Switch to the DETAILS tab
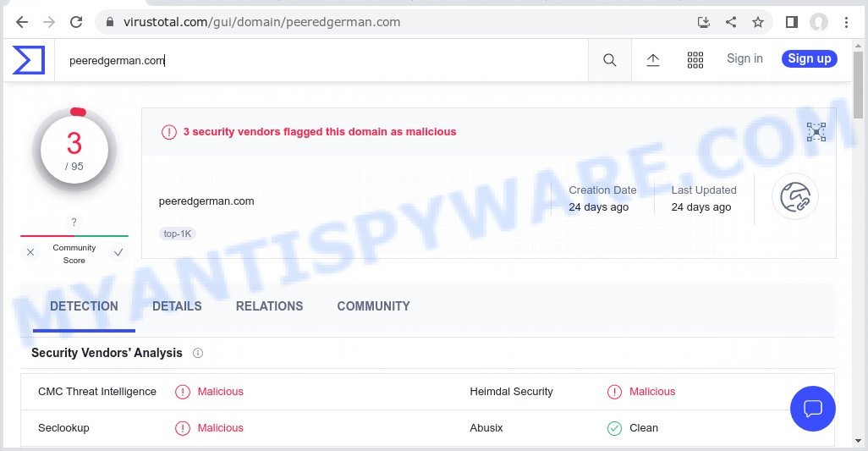 [177, 306]
